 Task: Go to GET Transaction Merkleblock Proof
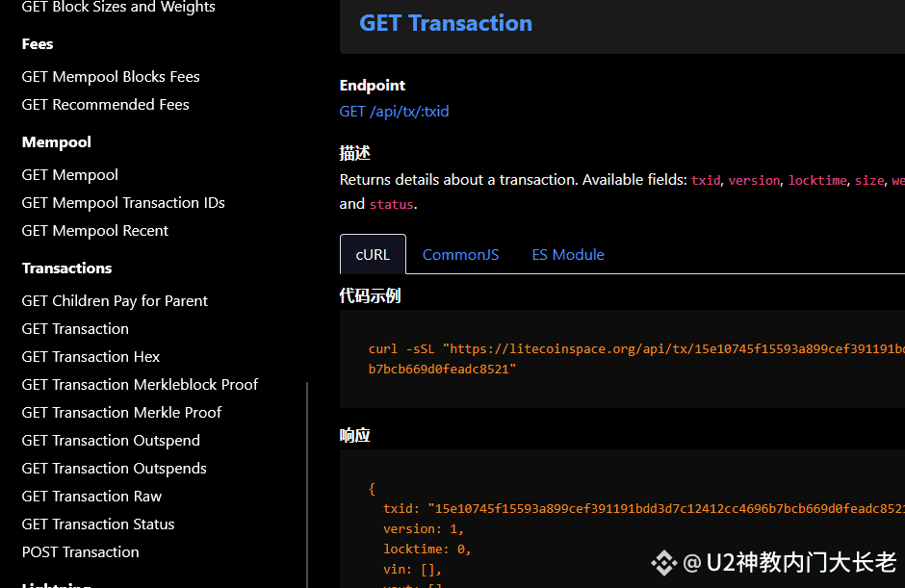coord(140,384)
